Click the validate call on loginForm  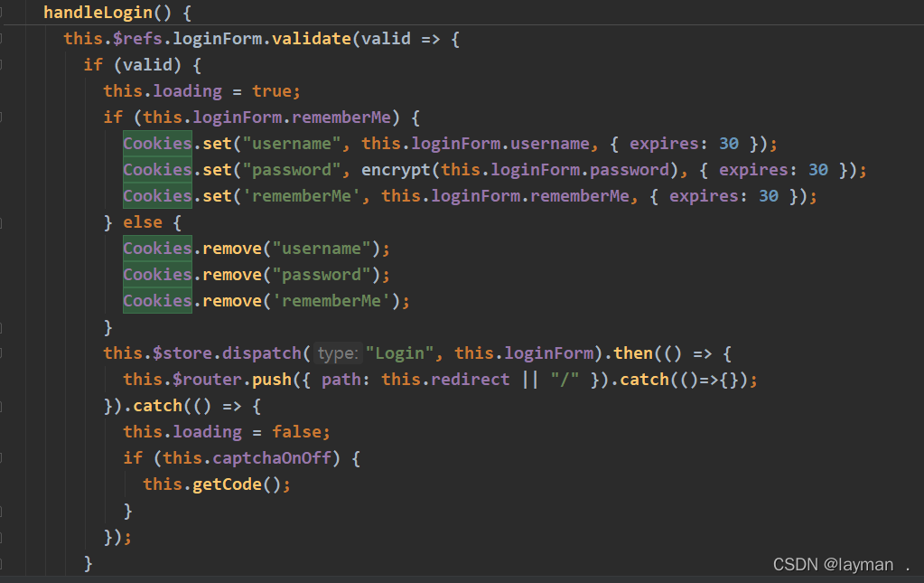coord(311,39)
